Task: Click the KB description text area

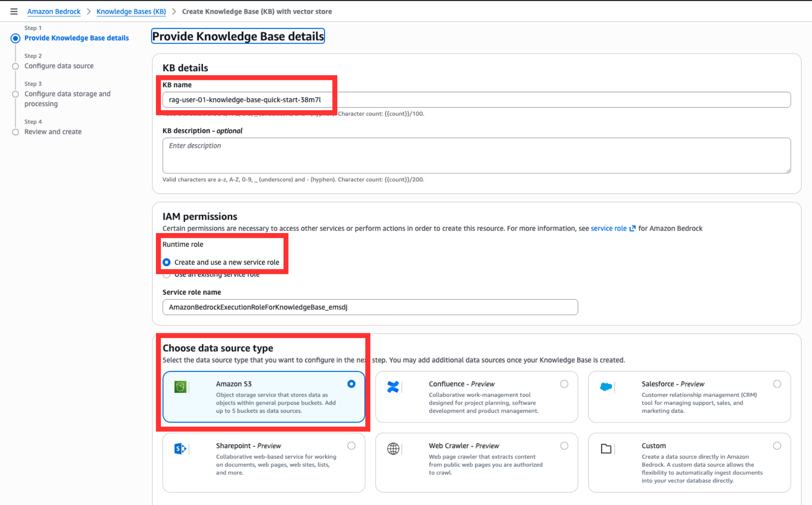Action: [x=476, y=155]
